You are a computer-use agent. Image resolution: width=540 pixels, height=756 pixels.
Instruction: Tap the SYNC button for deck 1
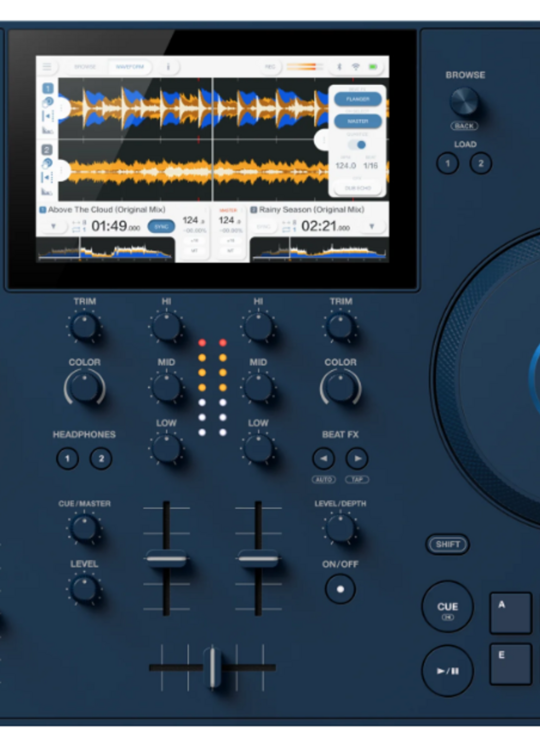pyautogui.click(x=161, y=227)
